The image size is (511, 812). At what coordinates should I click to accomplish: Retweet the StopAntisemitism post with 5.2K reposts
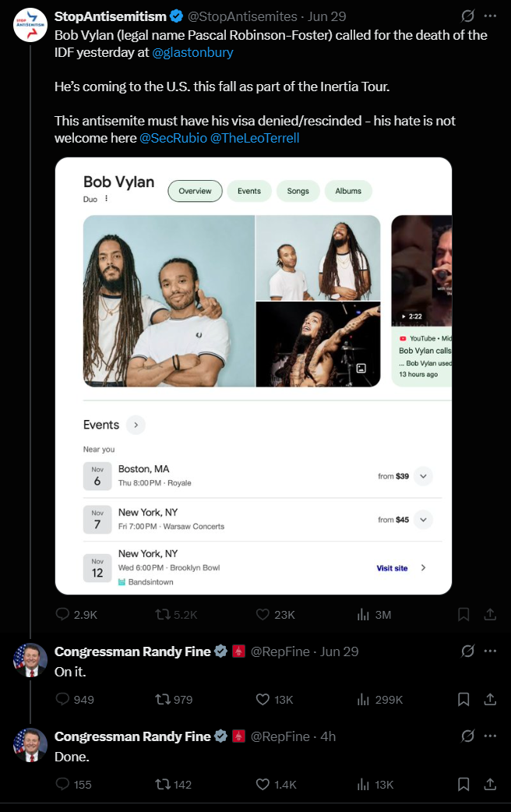coord(163,614)
